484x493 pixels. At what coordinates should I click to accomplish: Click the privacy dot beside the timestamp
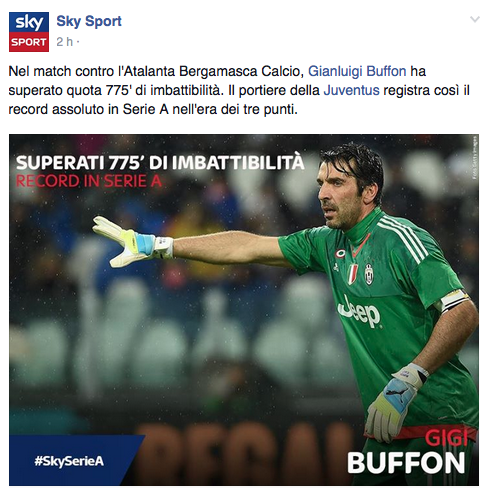click(x=78, y=42)
